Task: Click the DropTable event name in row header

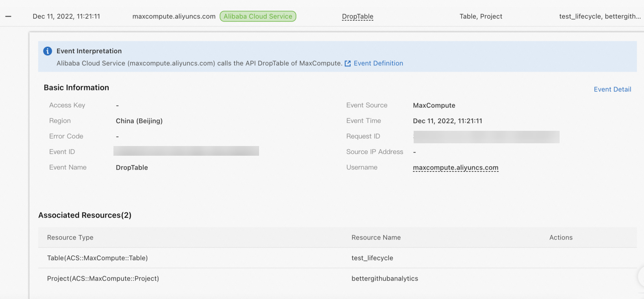Action: 357,16
